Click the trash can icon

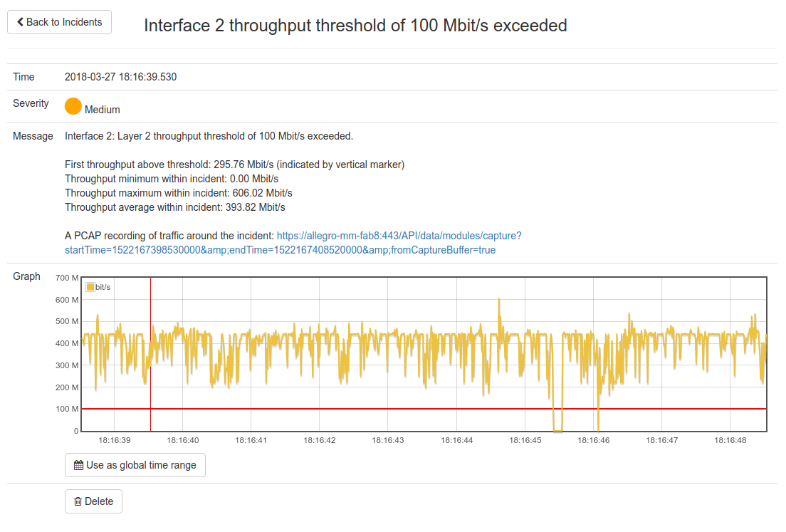click(x=78, y=501)
